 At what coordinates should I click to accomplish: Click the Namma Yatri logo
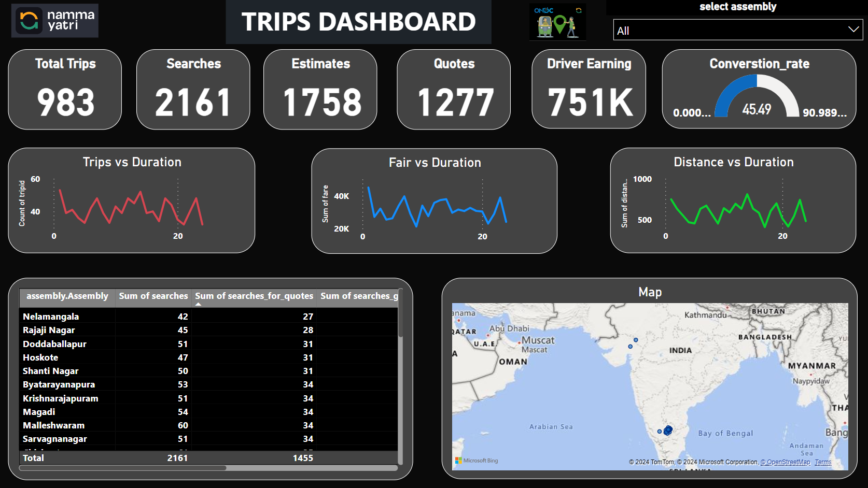tap(55, 21)
